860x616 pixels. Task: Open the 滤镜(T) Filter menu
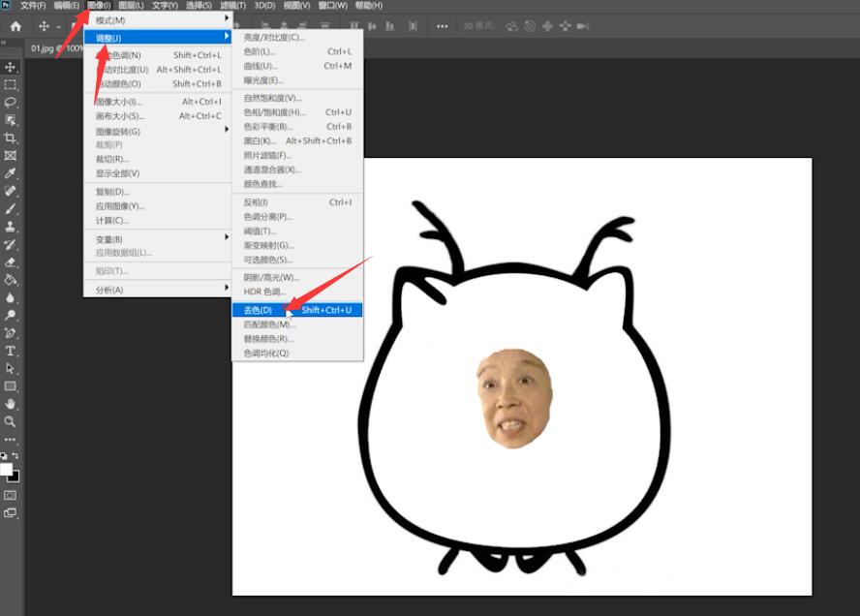pos(232,6)
